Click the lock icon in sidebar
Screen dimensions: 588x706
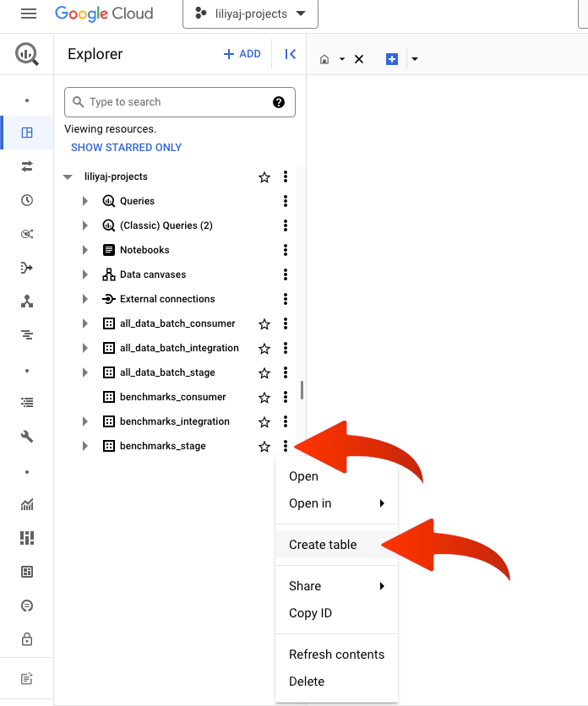pyautogui.click(x=27, y=639)
